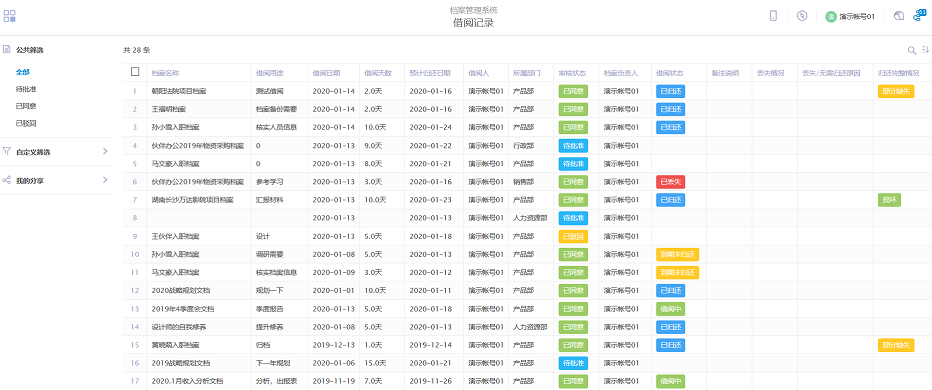The width and height of the screenshot is (932, 390).
Task: Click the 自定义筛选 funnel icon
Action: point(7,152)
